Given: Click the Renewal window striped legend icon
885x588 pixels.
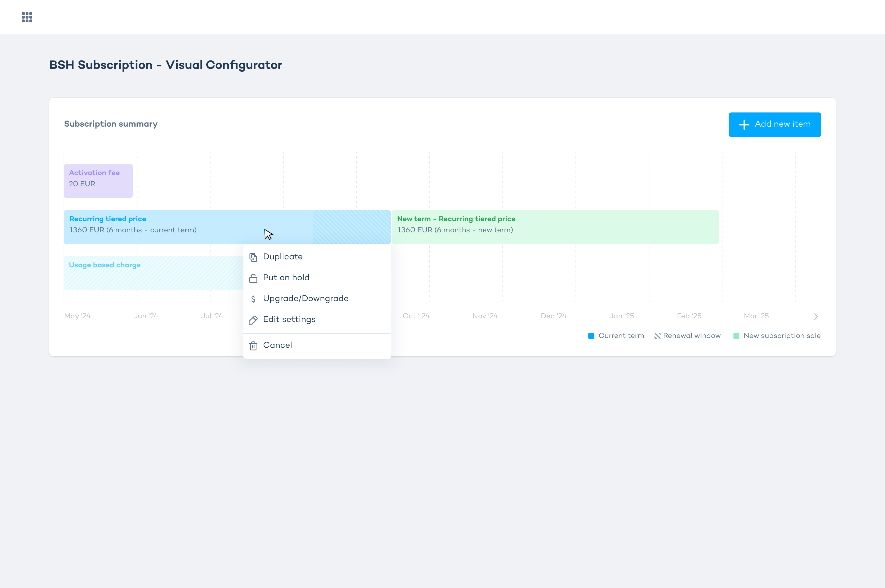Looking at the screenshot, I should coord(657,336).
